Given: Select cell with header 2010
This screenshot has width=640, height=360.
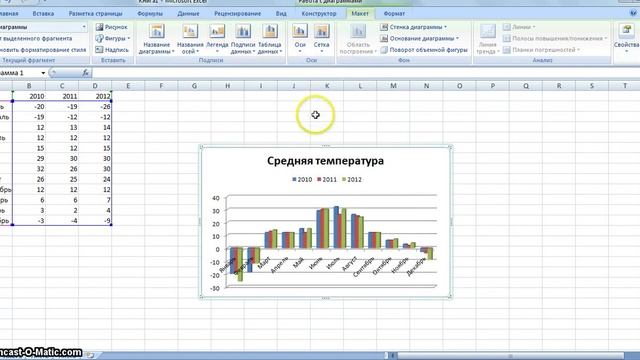Looking at the screenshot, I should pyautogui.click(x=29, y=96).
